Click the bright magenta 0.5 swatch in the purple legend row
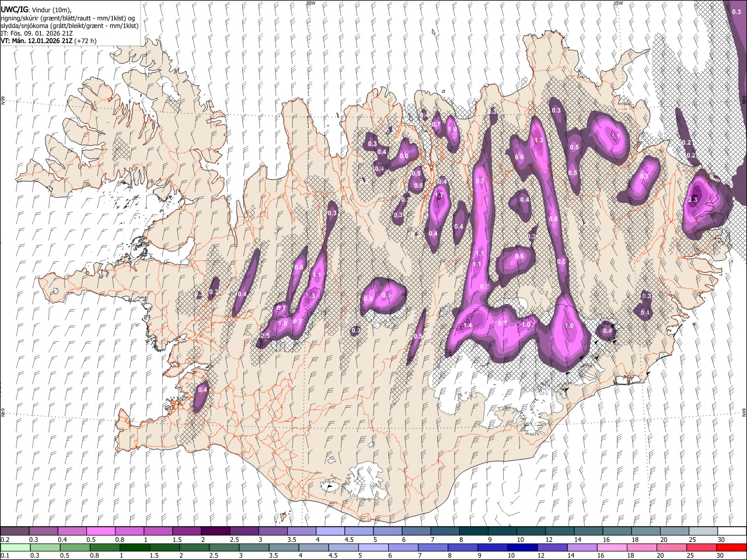The image size is (747, 560). (x=100, y=531)
